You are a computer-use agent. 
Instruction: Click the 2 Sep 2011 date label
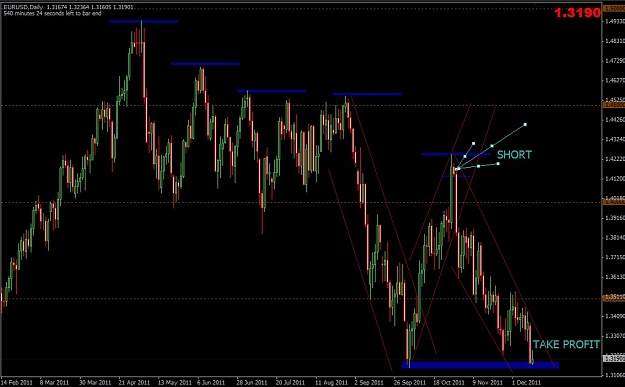[369, 383]
